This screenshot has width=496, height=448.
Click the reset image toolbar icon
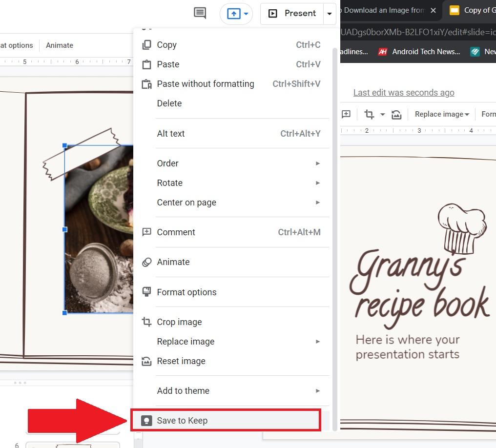click(396, 114)
